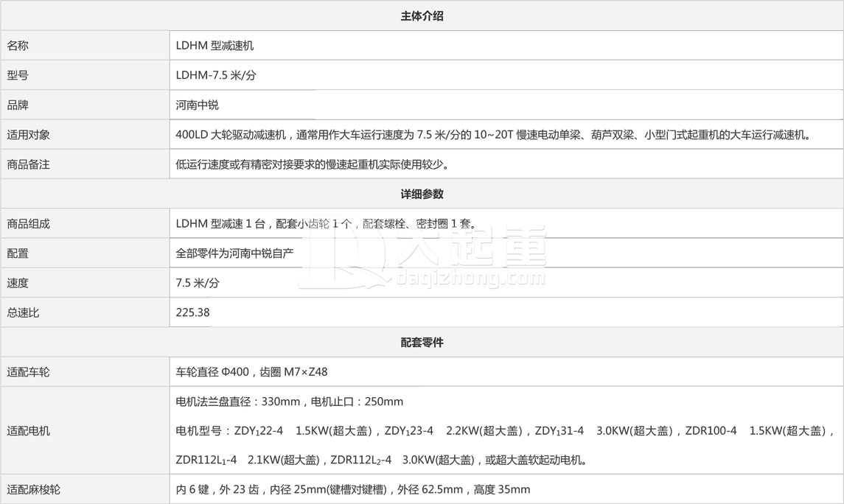Click the 电机型号：ZDY122-4 line
844x504 pixels.
point(505,431)
